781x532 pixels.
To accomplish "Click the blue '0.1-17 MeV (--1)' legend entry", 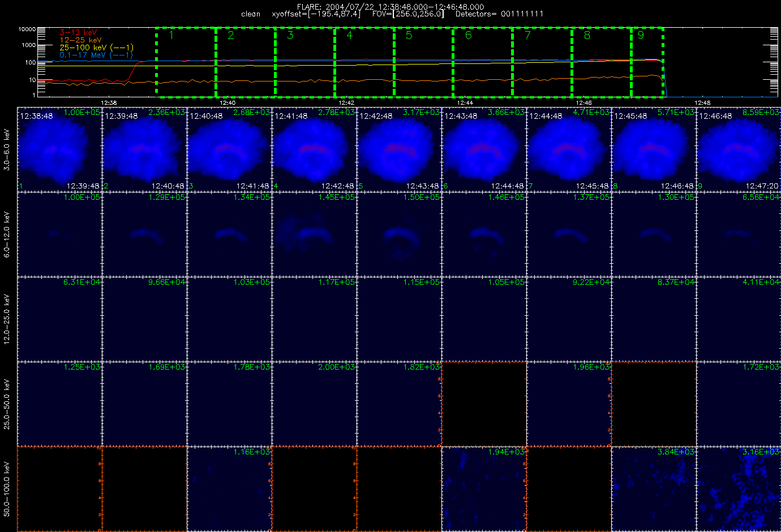I will point(96,55).
